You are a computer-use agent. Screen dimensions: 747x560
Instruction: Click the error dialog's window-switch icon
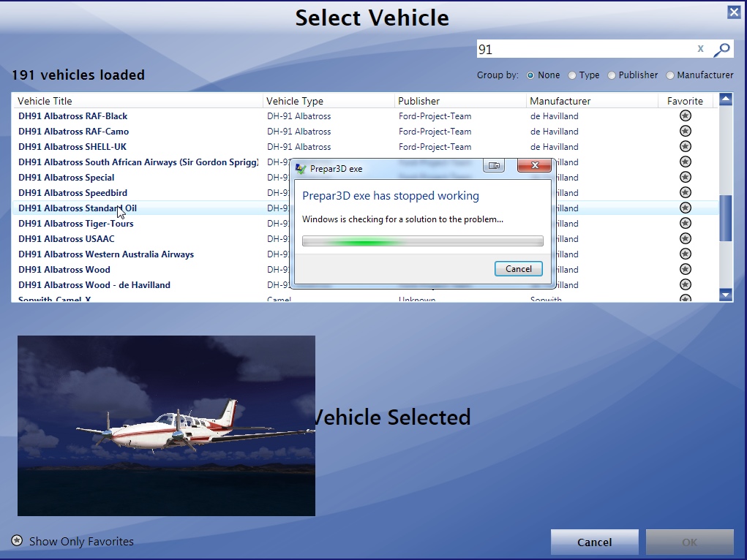tap(494, 165)
